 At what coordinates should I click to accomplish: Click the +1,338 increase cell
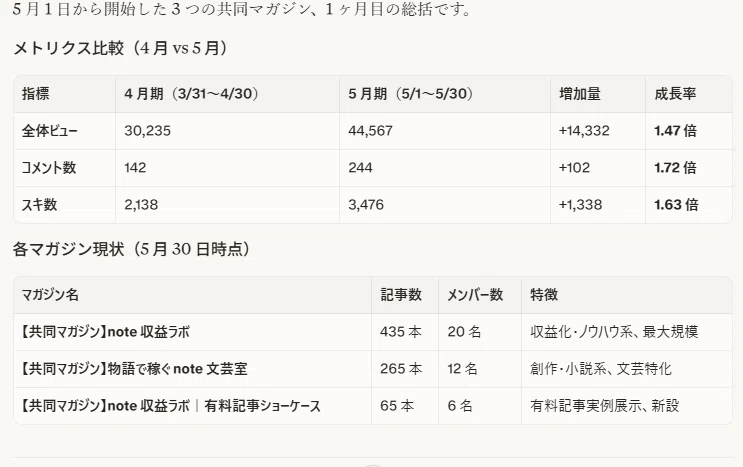click(x=580, y=205)
